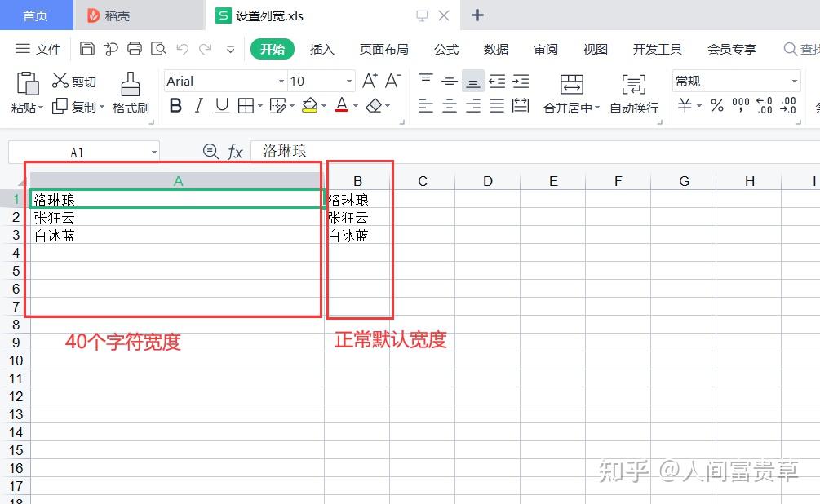Switch to the 插入 ribbon tab

click(322, 49)
